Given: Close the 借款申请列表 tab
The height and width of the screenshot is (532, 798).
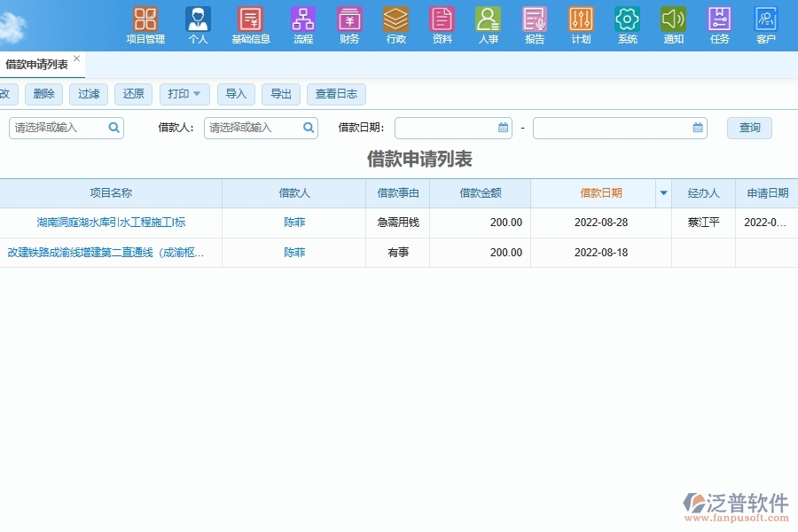Looking at the screenshot, I should pyautogui.click(x=76, y=58).
